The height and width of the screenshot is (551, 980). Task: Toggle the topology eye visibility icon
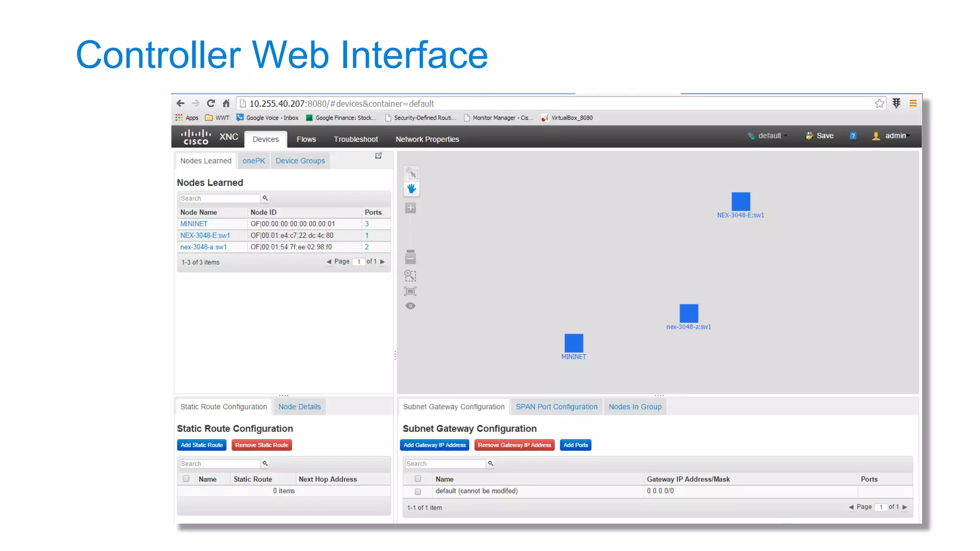[x=410, y=306]
